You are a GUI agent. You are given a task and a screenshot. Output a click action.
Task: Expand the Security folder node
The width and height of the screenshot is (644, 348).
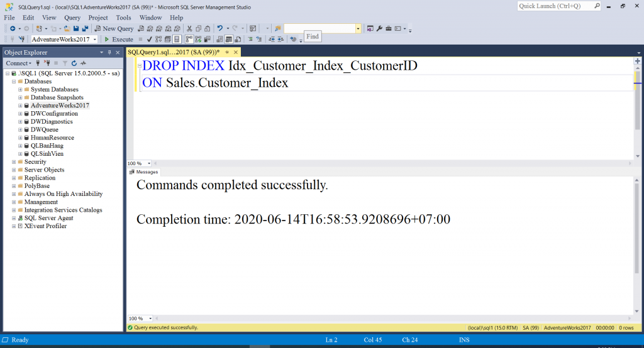pos(14,162)
